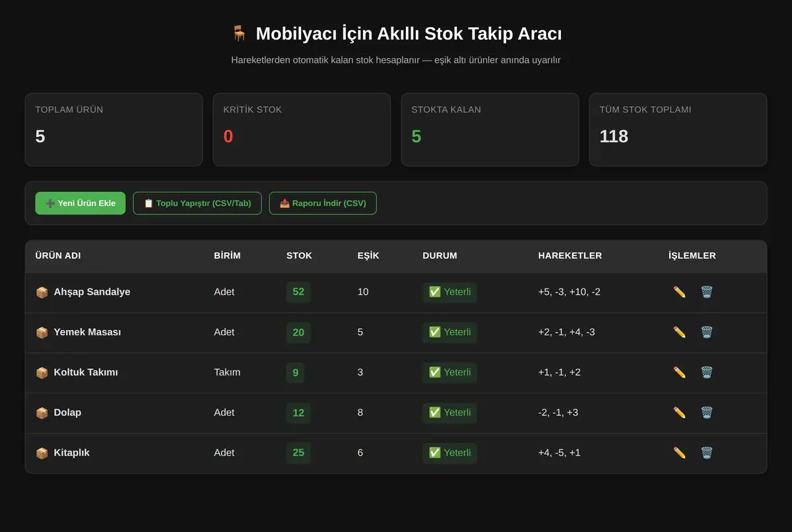Select the TOPLAM ÜRÜN summary card
792x532 pixels.
pyautogui.click(x=114, y=129)
